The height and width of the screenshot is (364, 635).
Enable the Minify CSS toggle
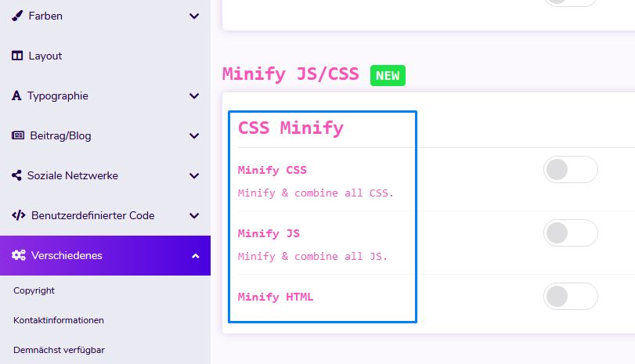click(x=570, y=170)
